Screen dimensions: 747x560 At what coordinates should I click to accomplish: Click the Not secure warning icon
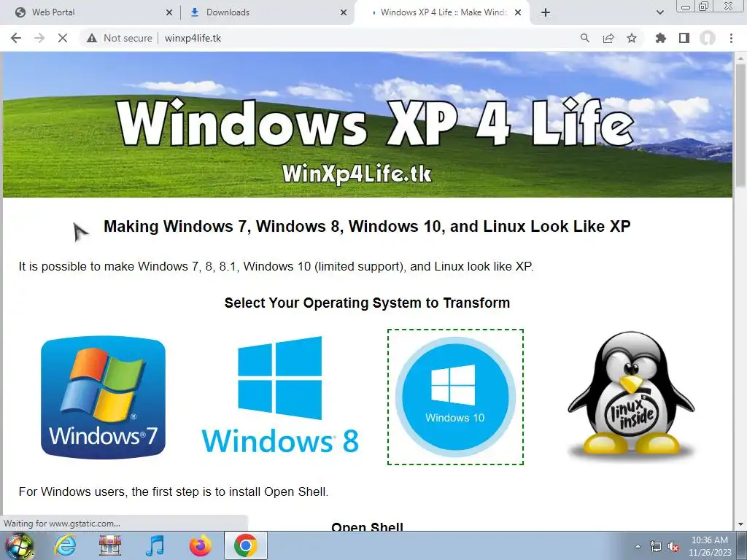(x=92, y=38)
